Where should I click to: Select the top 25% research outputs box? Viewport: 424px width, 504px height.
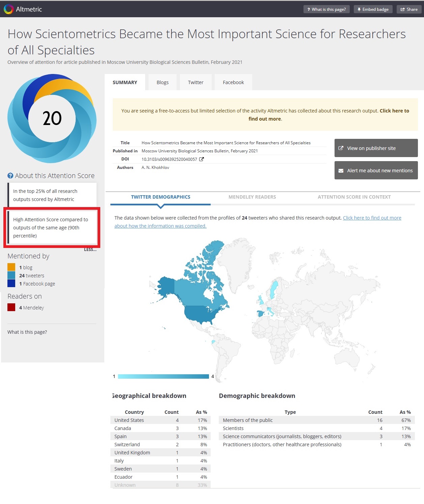pyautogui.click(x=52, y=195)
